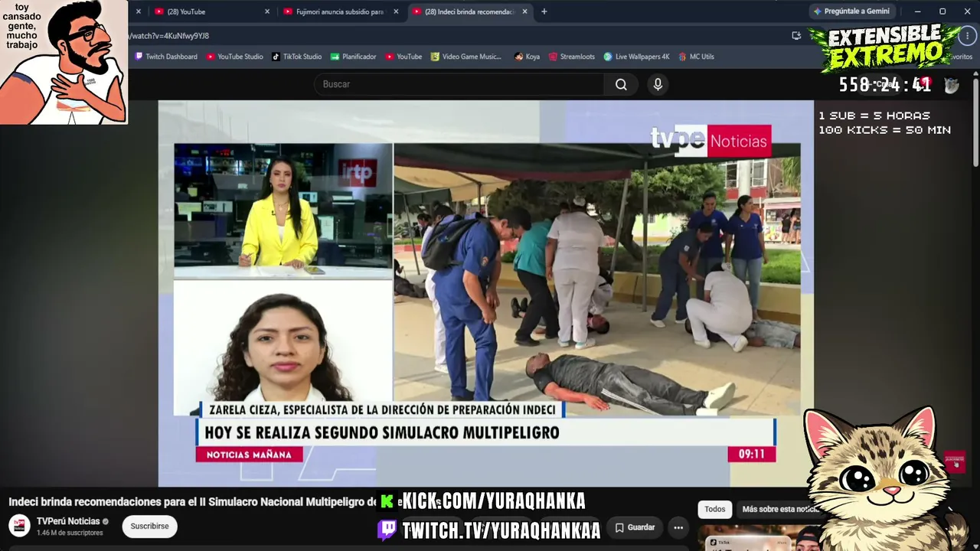
Task: Open the YouTube Studio bookmark
Action: click(234, 57)
